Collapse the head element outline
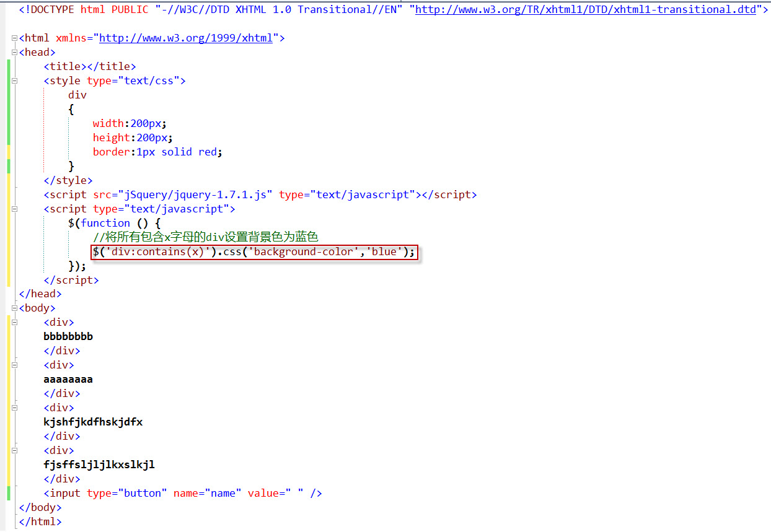Image resolution: width=771 pixels, height=532 pixels. (14, 53)
